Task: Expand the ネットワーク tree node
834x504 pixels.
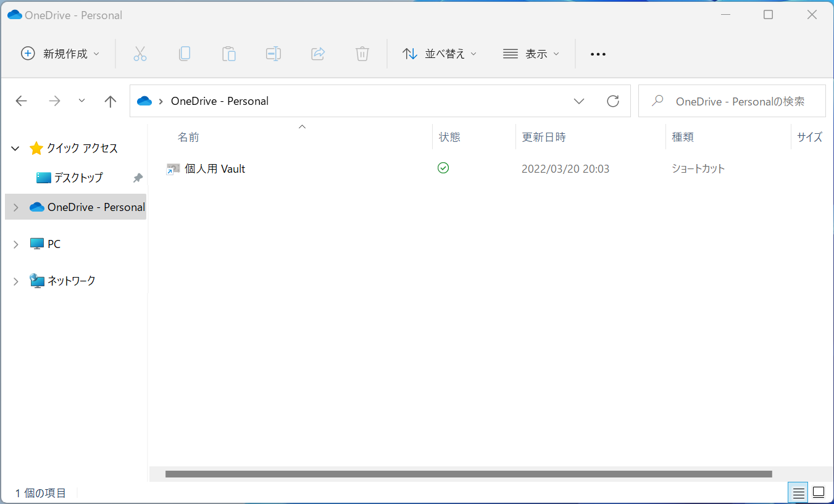Action: (16, 281)
